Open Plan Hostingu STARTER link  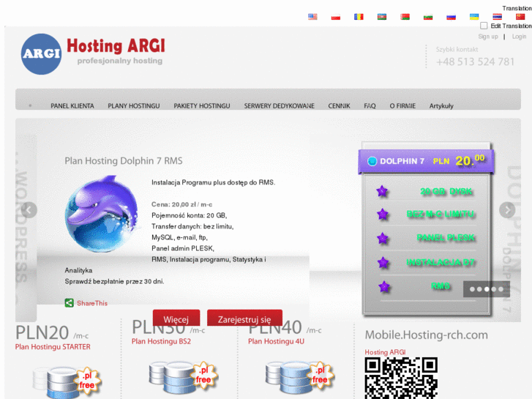click(x=53, y=347)
